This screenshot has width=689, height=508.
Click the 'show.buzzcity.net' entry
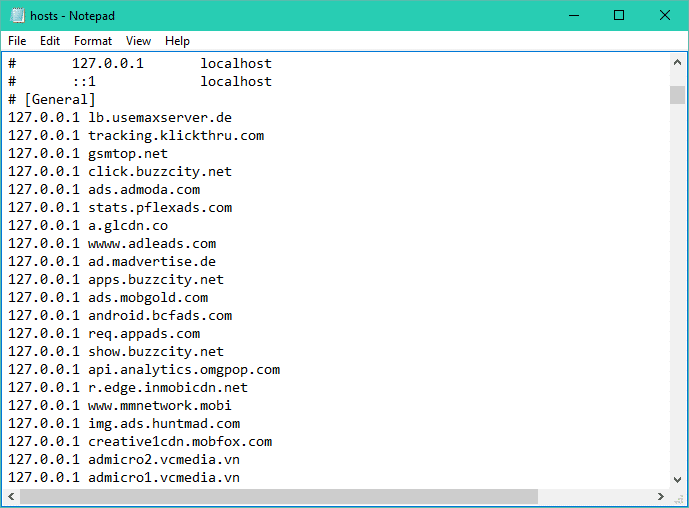click(156, 352)
